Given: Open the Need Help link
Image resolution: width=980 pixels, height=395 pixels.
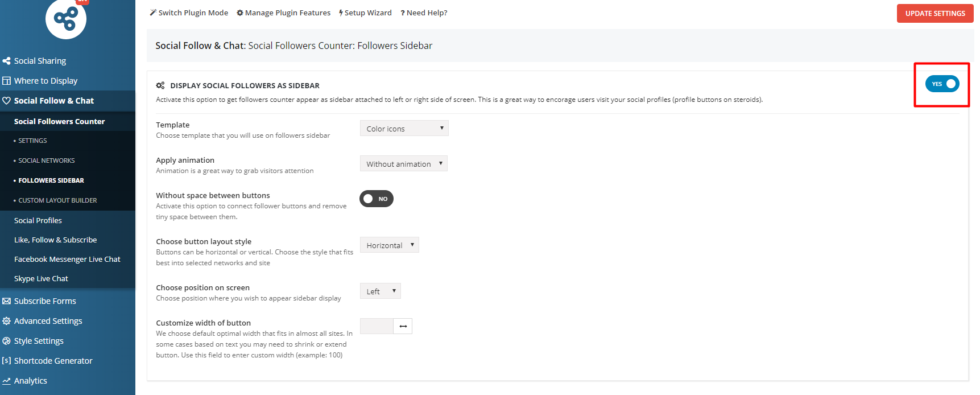Looking at the screenshot, I should [424, 13].
